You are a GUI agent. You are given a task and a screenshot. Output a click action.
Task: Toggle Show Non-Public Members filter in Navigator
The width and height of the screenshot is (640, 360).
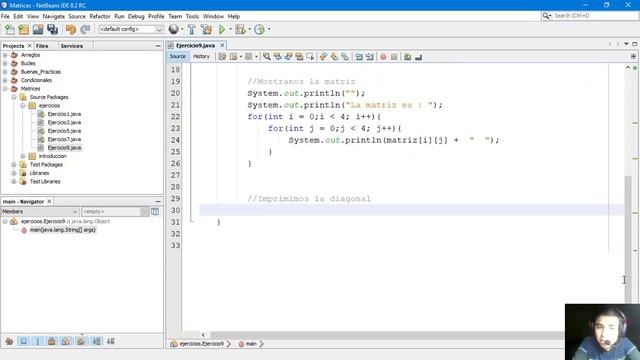tap(51, 341)
